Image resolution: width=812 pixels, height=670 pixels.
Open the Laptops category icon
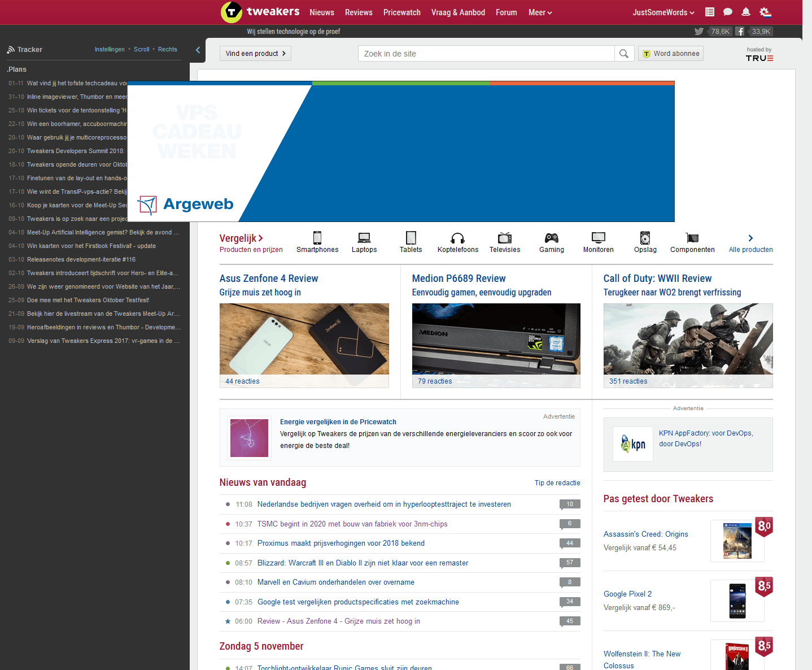364,238
